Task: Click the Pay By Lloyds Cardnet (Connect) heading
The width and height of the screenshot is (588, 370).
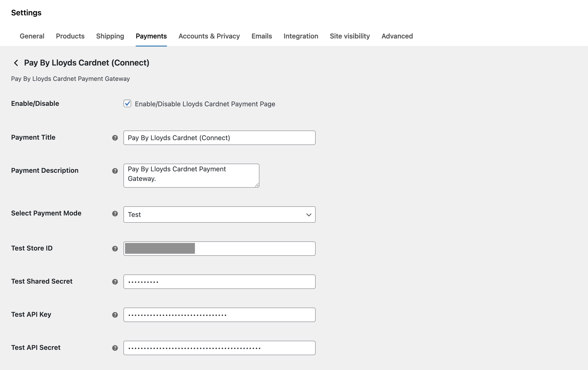Action: (86, 63)
